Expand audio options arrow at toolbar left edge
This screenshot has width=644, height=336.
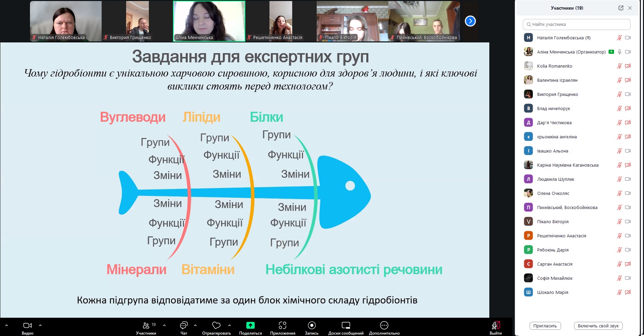[6, 325]
